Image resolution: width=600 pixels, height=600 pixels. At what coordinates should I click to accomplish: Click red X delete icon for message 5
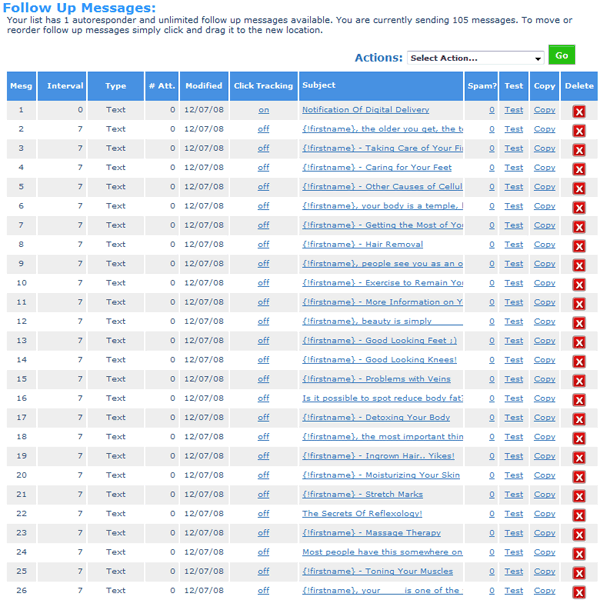578,188
